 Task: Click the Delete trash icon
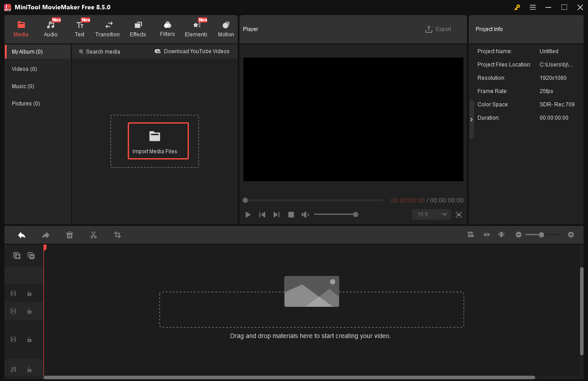(70, 235)
